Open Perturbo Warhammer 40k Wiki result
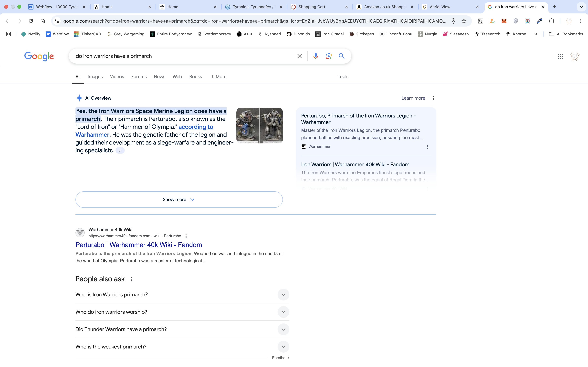This screenshot has height=367, width=588. (138, 245)
